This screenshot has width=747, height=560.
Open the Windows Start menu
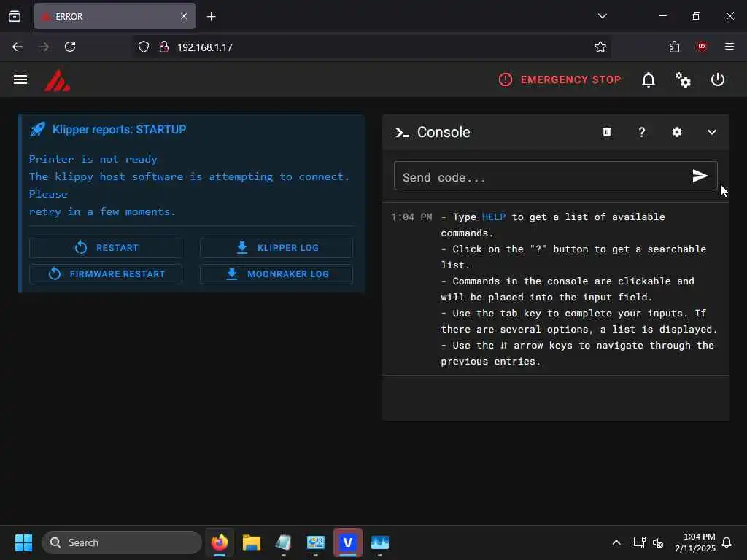pos(23,542)
